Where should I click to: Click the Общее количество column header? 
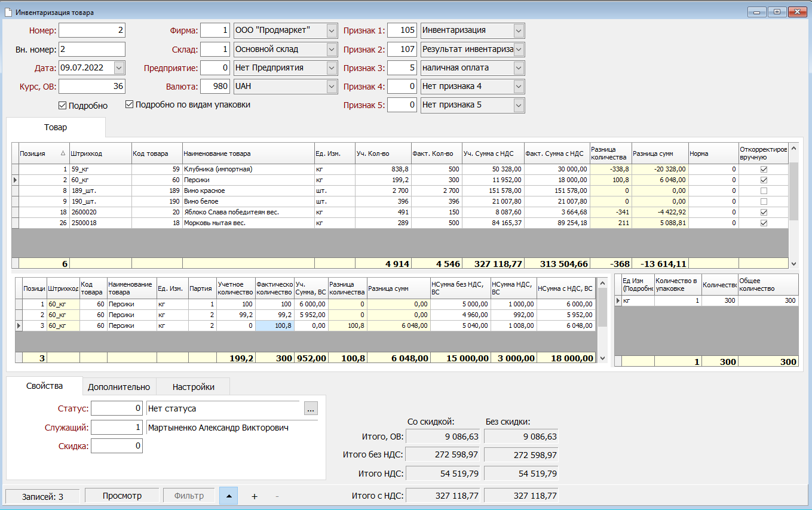pyautogui.click(x=768, y=284)
